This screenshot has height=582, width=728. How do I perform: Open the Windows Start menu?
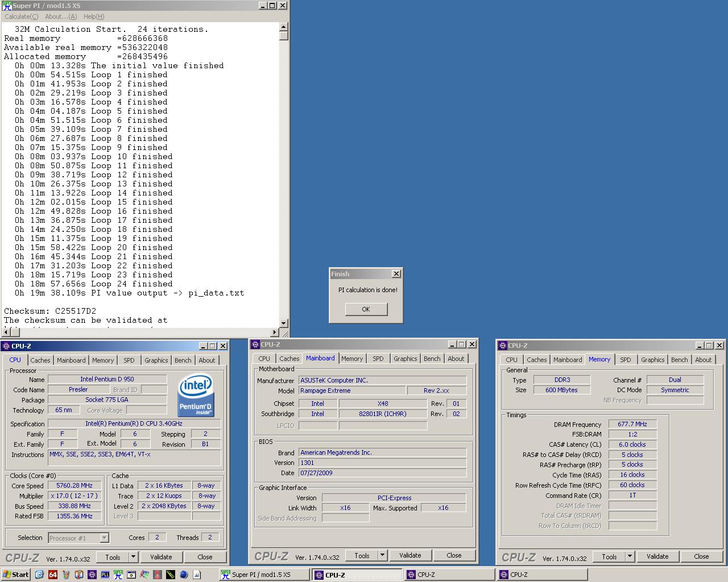point(15,575)
